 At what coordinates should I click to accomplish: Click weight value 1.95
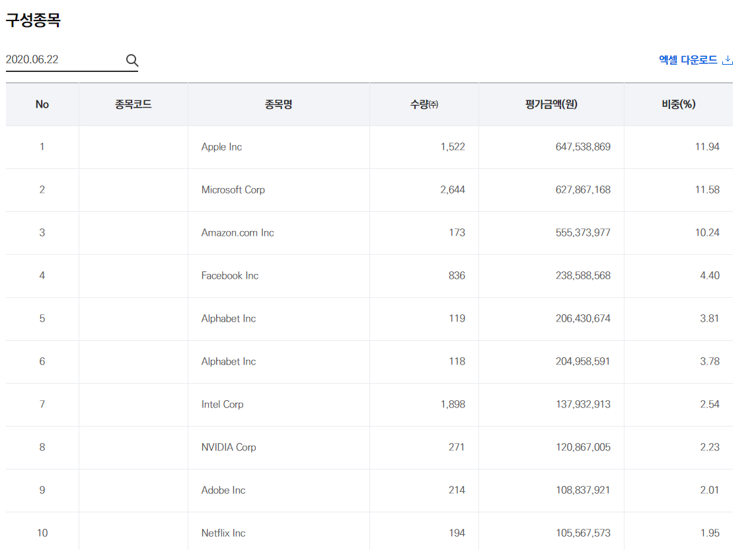(x=710, y=533)
